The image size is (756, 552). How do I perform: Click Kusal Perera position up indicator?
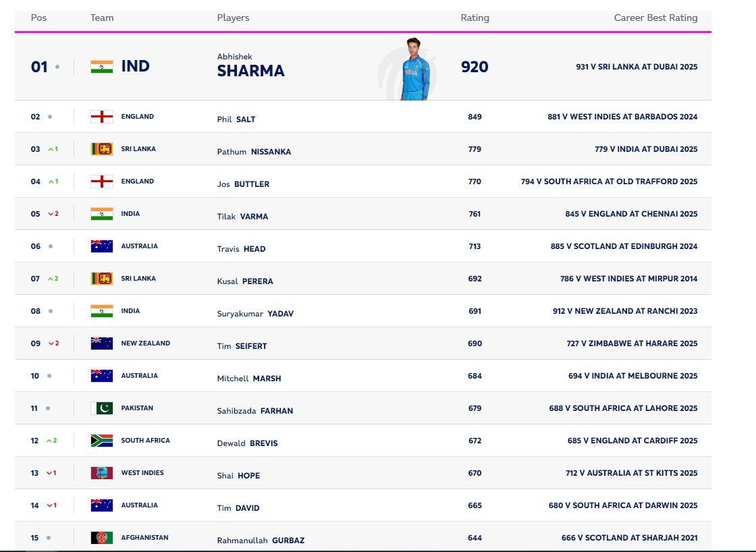tap(53, 279)
